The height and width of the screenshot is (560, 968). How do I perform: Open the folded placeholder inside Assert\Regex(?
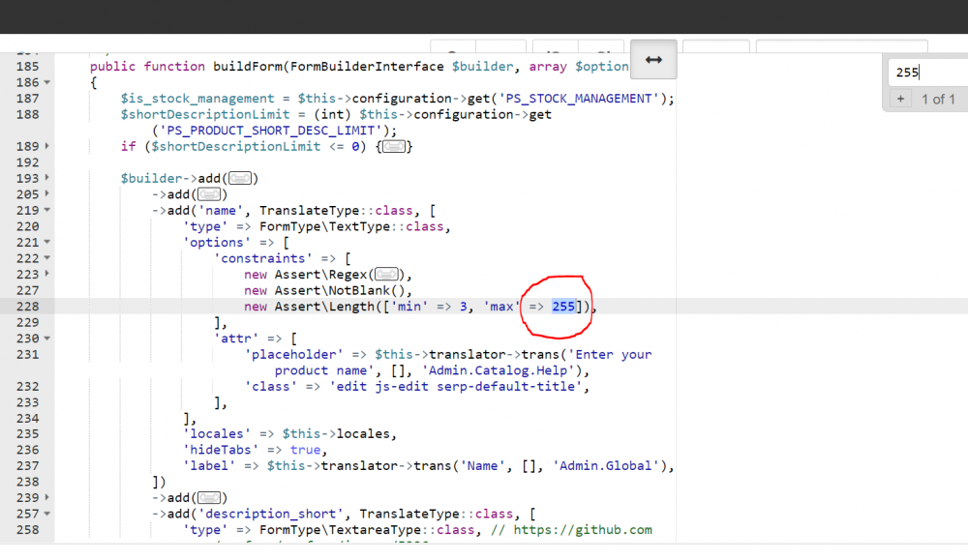(x=386, y=275)
